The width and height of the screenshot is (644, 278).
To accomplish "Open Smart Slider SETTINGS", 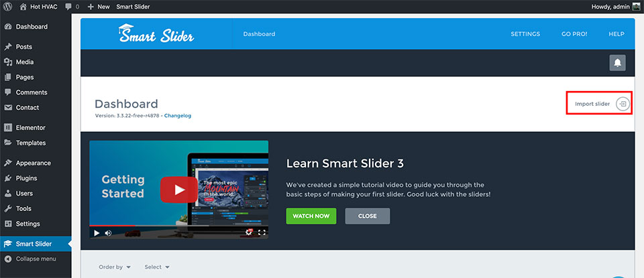I will pyautogui.click(x=525, y=34).
